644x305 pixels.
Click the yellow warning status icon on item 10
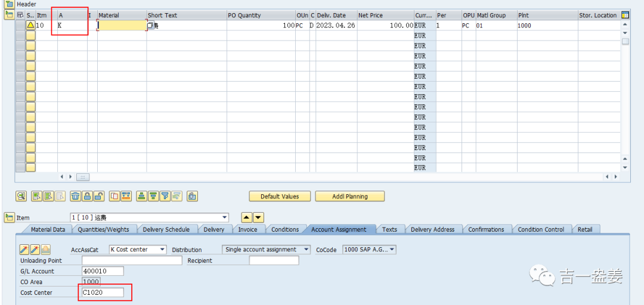pos(31,25)
